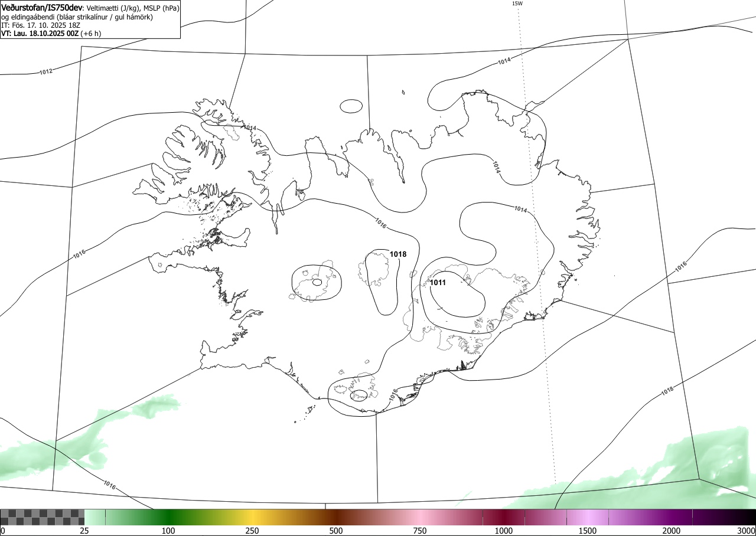Pick the yellow segment of the color bar
This screenshot has height=536, width=756.
click(252, 517)
